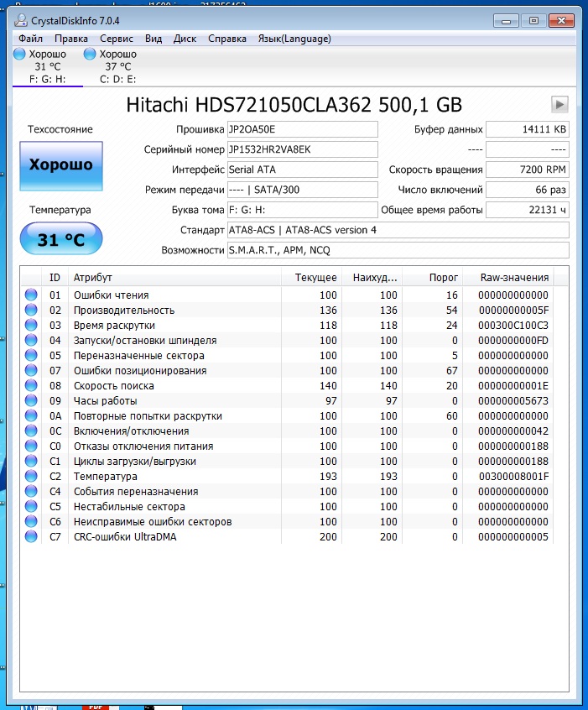
Task: Click status icon of Скорость поиска row
Action: tap(31, 385)
